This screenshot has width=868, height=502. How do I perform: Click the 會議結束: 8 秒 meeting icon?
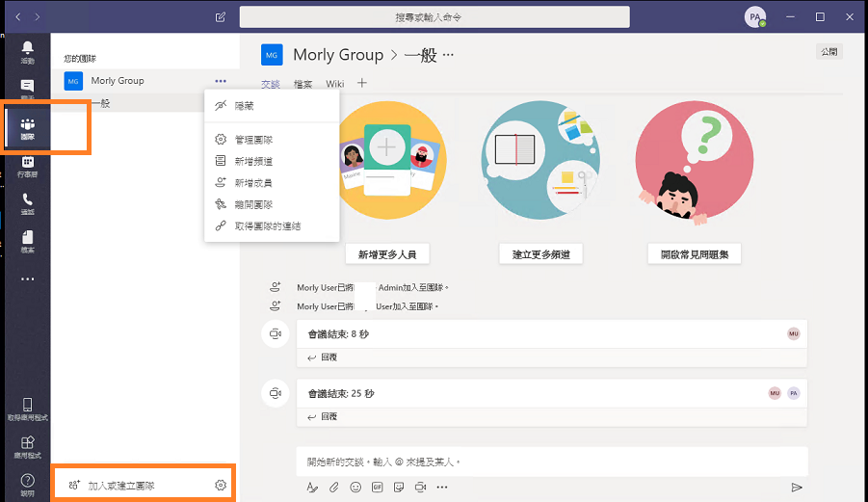coord(276,333)
